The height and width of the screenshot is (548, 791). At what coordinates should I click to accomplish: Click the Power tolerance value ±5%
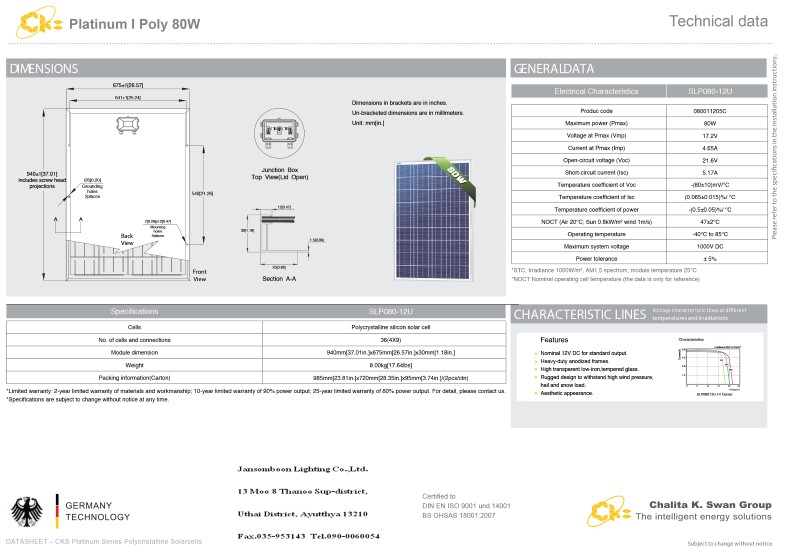(x=710, y=259)
